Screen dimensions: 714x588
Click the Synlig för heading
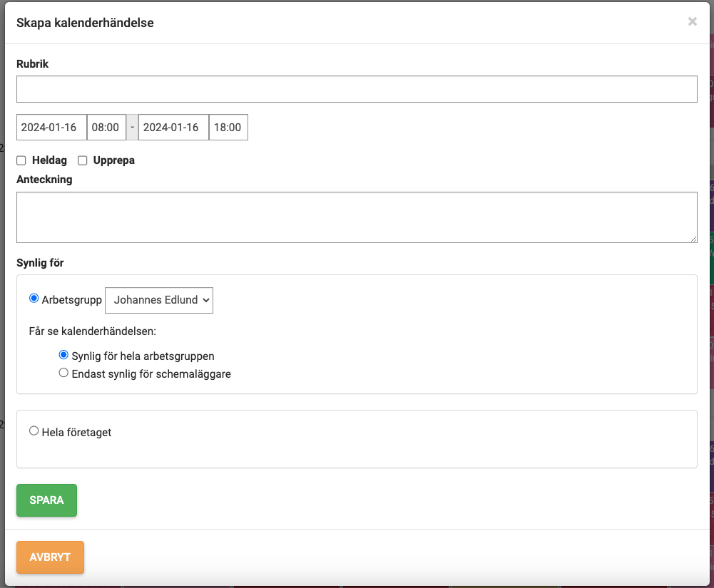click(x=40, y=263)
